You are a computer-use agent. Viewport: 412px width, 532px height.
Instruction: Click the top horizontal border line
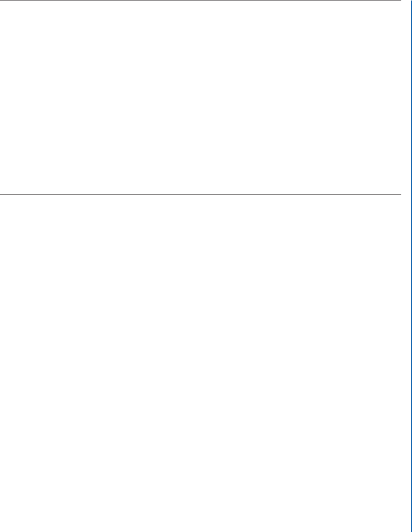click(200, 0)
